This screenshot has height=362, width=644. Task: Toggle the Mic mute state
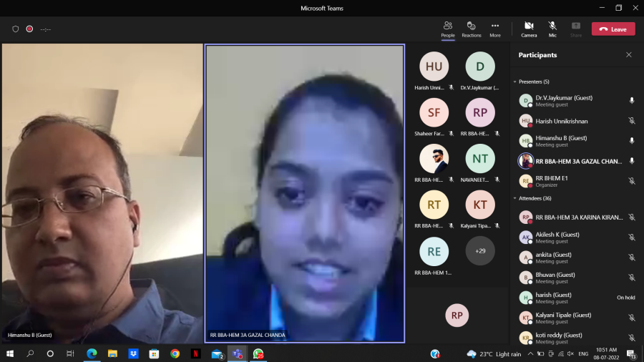[x=552, y=29]
